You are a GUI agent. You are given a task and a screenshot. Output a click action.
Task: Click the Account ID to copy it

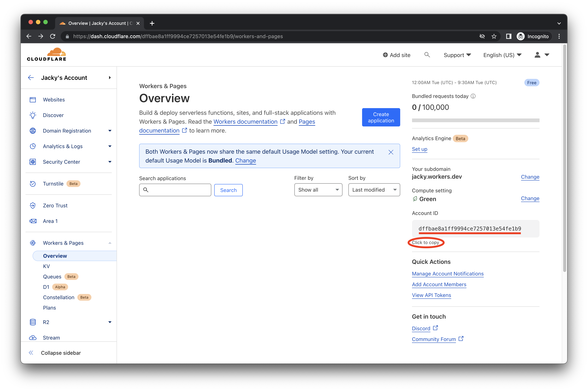[x=469, y=229]
